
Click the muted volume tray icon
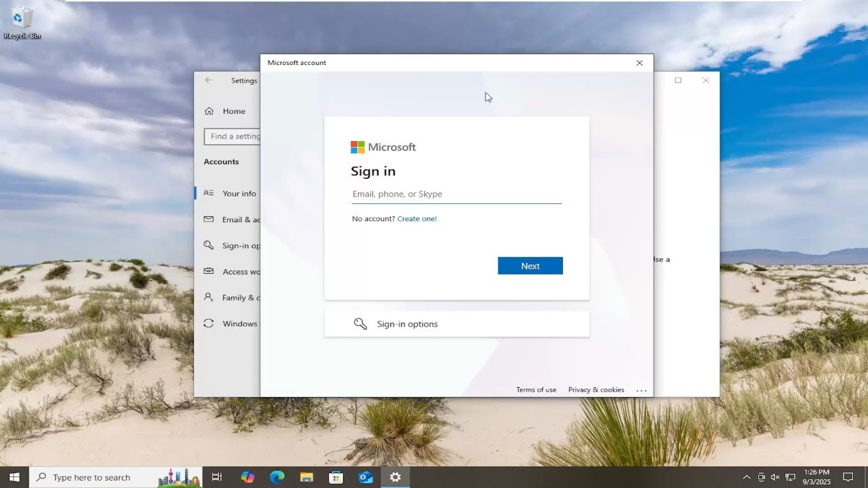(x=775, y=477)
